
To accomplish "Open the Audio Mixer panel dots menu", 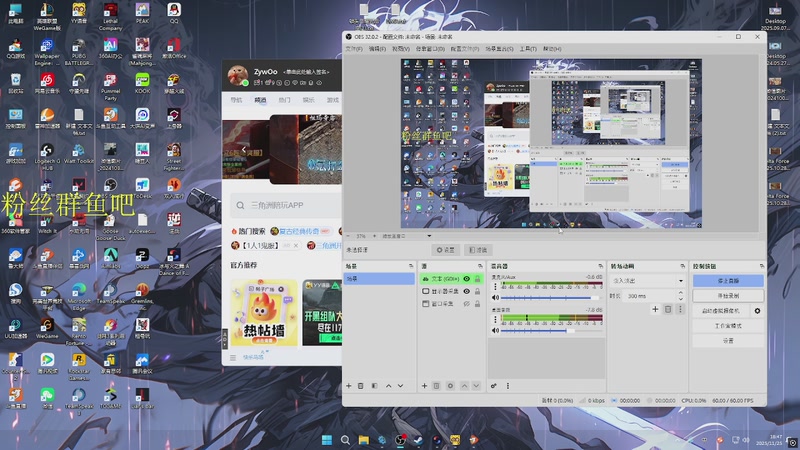I will (508, 386).
